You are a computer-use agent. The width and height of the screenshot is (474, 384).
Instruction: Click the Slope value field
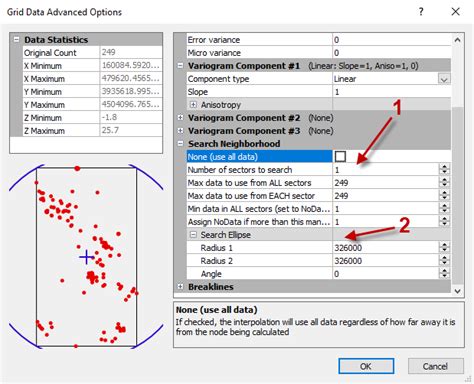[392, 92]
